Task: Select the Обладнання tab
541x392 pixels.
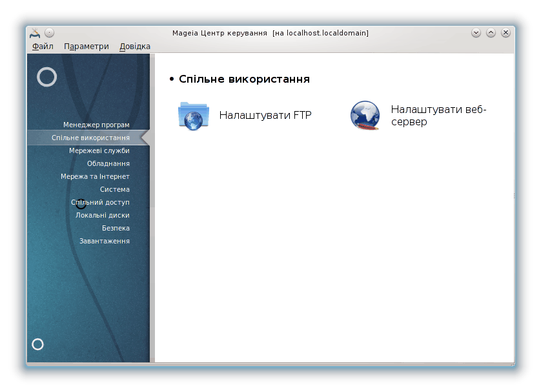Action: [x=108, y=163]
